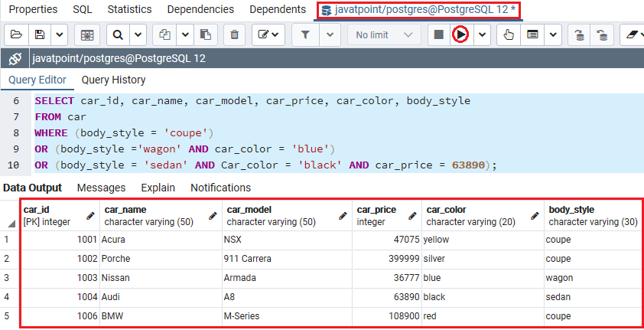Screen dimensions: 644x330
Task: Place cursor on SELECT line 6 in the editor
Action: tap(252, 101)
